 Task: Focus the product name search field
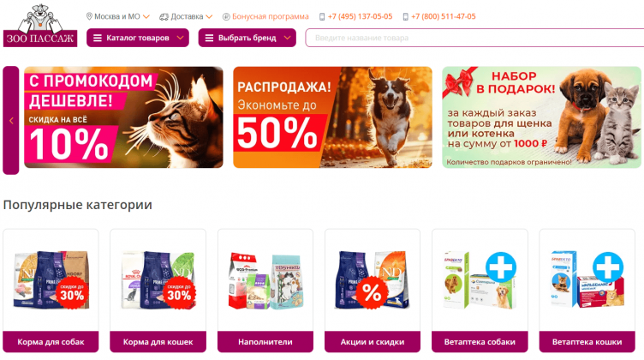click(x=474, y=38)
